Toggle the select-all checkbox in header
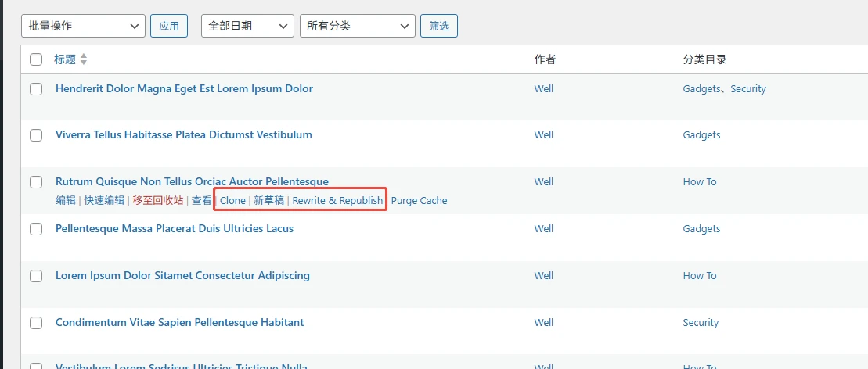The width and height of the screenshot is (868, 369). [x=36, y=59]
